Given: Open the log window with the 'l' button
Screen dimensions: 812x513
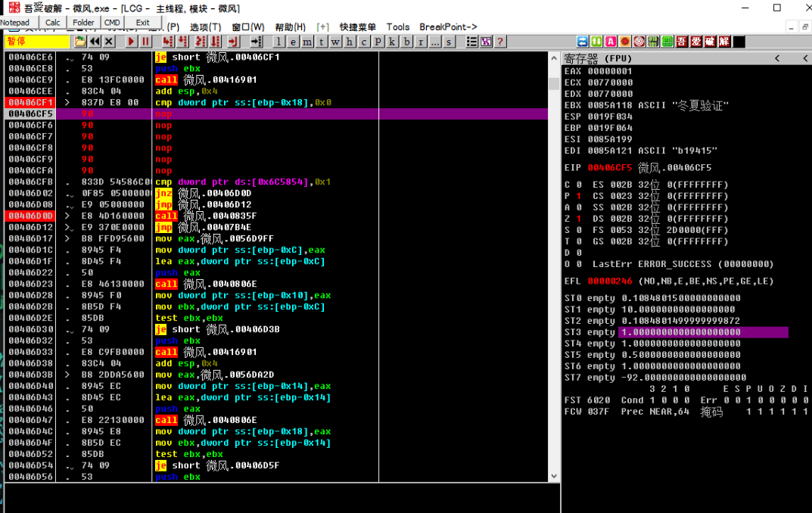Looking at the screenshot, I should [x=279, y=42].
